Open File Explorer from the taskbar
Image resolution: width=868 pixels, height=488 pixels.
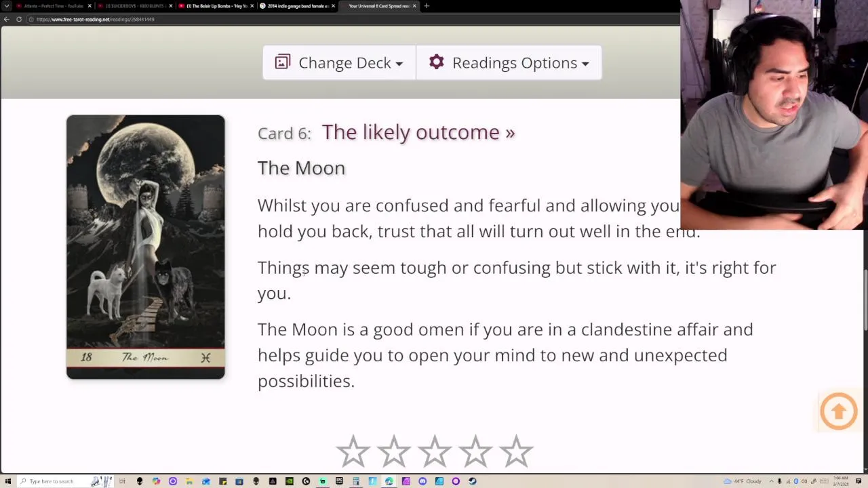coord(189,481)
